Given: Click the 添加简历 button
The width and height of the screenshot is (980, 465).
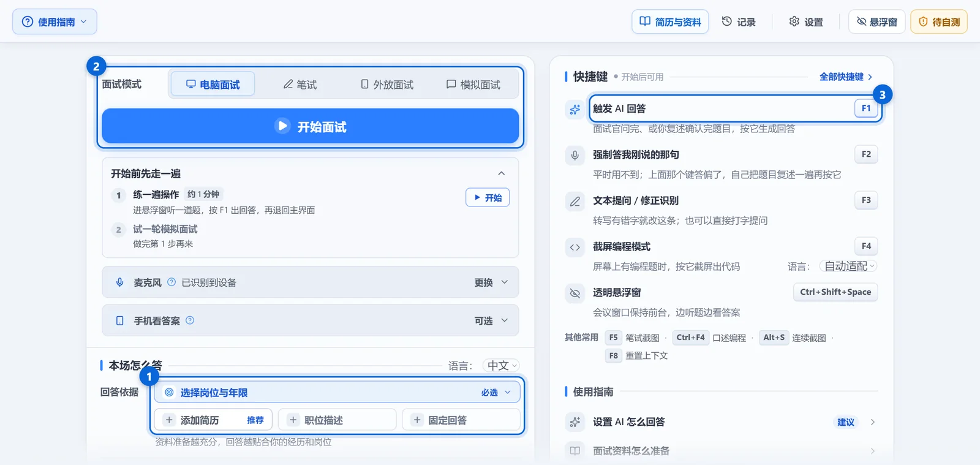Looking at the screenshot, I should pos(213,420).
